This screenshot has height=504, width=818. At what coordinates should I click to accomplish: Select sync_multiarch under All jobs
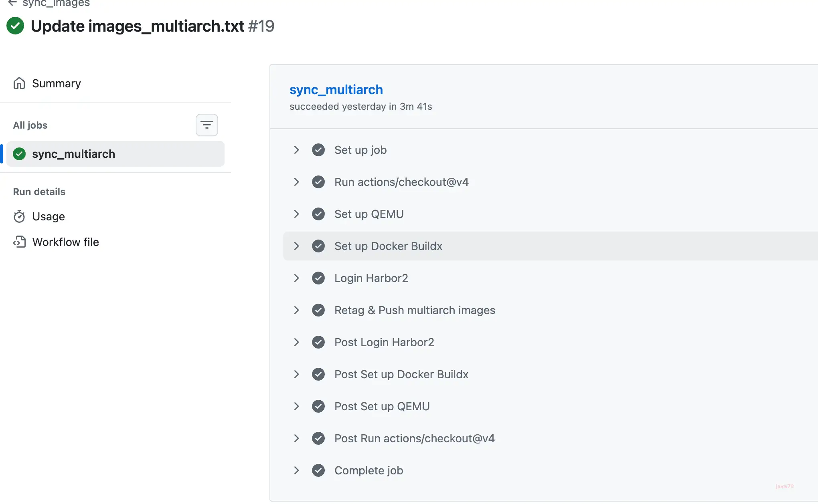click(x=74, y=154)
